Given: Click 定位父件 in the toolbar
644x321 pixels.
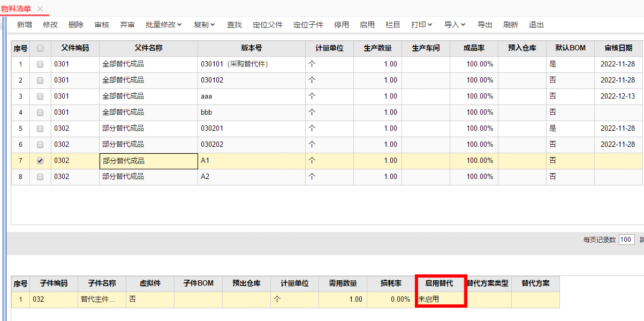Looking at the screenshot, I should [x=268, y=25].
